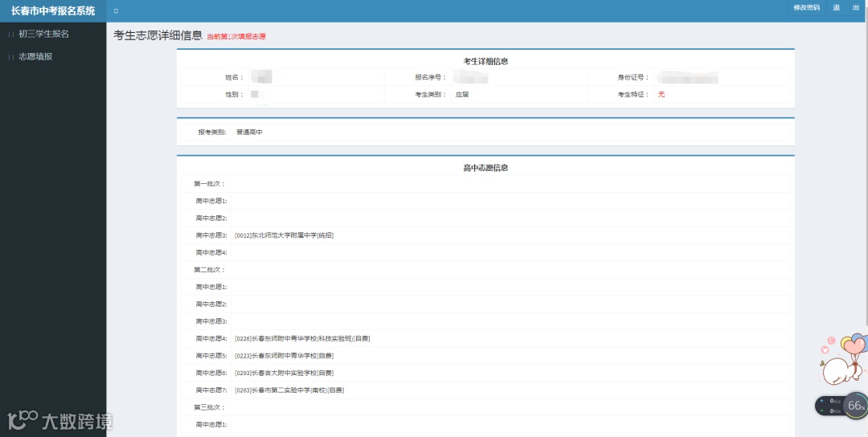The width and height of the screenshot is (868, 437).
Task: Open 志愿填报 in the sidebar
Action: (x=35, y=56)
